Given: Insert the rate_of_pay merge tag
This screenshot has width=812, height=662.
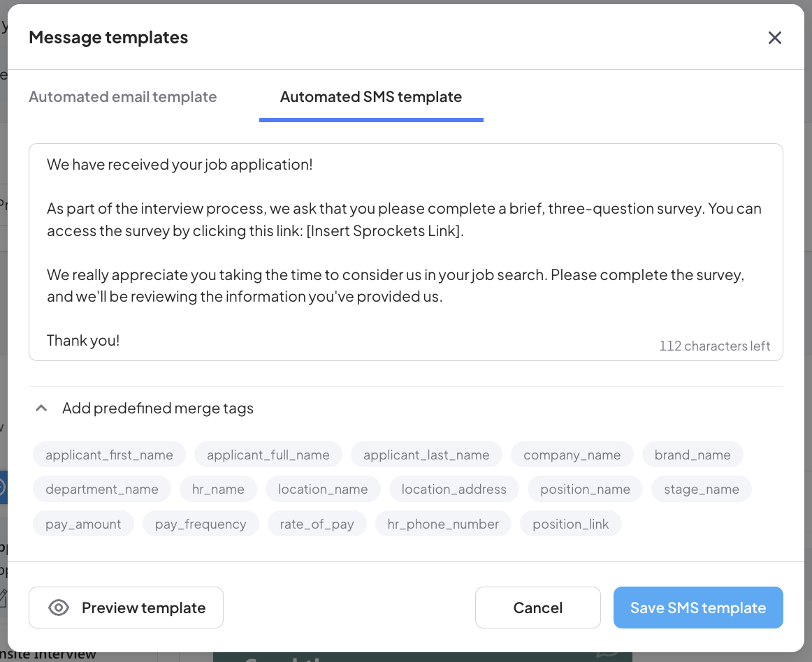Looking at the screenshot, I should (317, 524).
